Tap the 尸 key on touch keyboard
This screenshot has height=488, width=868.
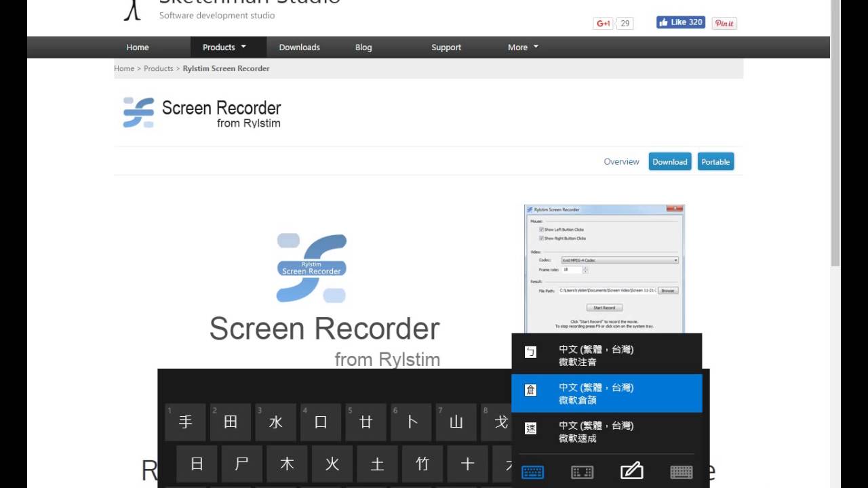coord(241,464)
